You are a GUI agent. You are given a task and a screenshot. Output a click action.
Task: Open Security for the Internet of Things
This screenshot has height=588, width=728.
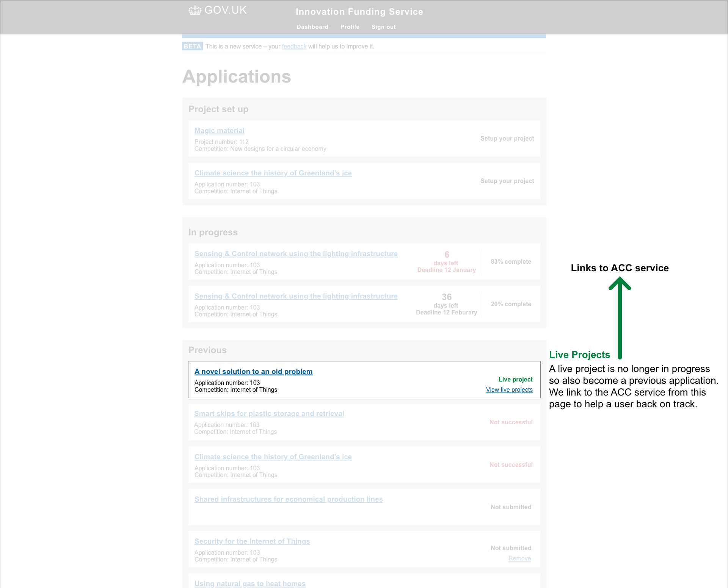coord(252,541)
